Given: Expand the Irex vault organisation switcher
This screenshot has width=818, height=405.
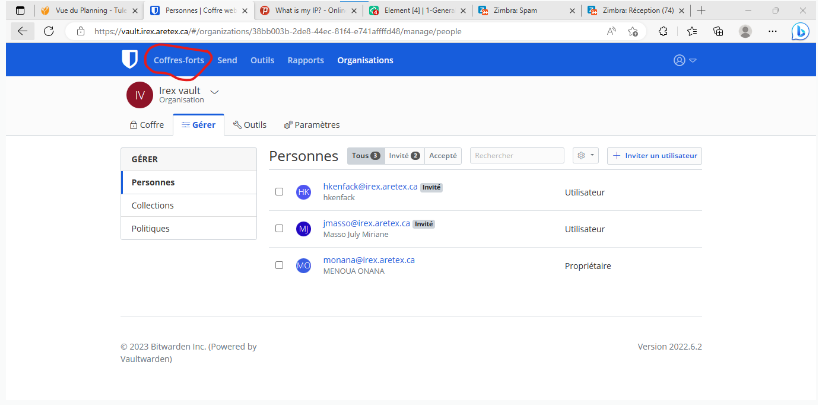Looking at the screenshot, I should point(214,91).
